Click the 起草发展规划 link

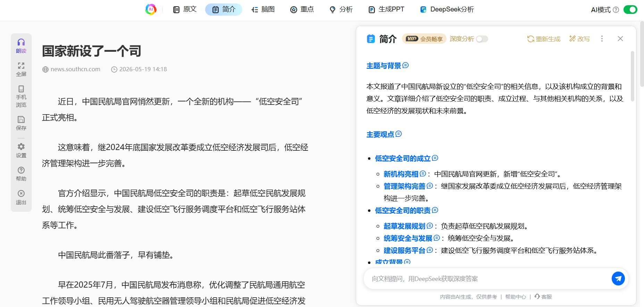[404, 226]
